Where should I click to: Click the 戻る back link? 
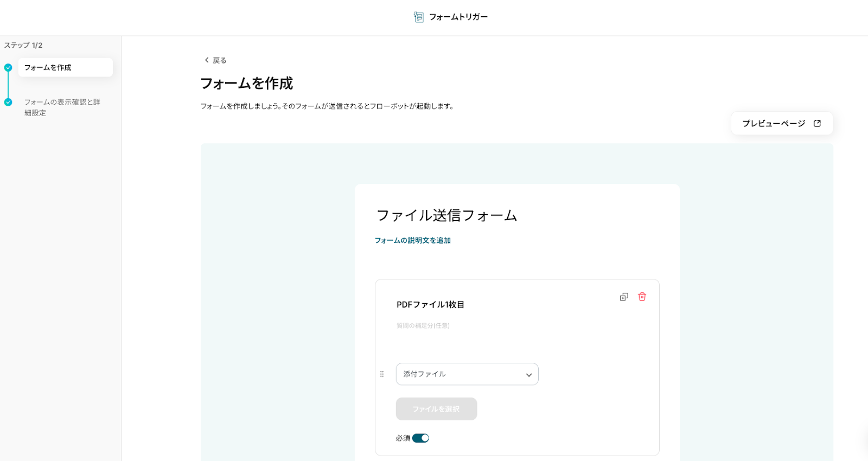[x=219, y=60]
